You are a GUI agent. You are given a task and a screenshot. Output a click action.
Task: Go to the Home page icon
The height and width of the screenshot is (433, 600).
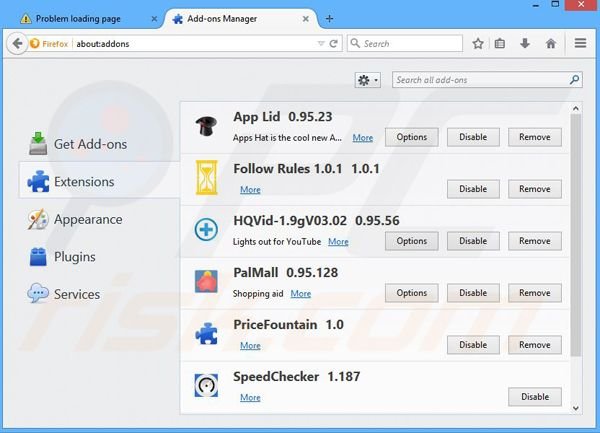550,44
